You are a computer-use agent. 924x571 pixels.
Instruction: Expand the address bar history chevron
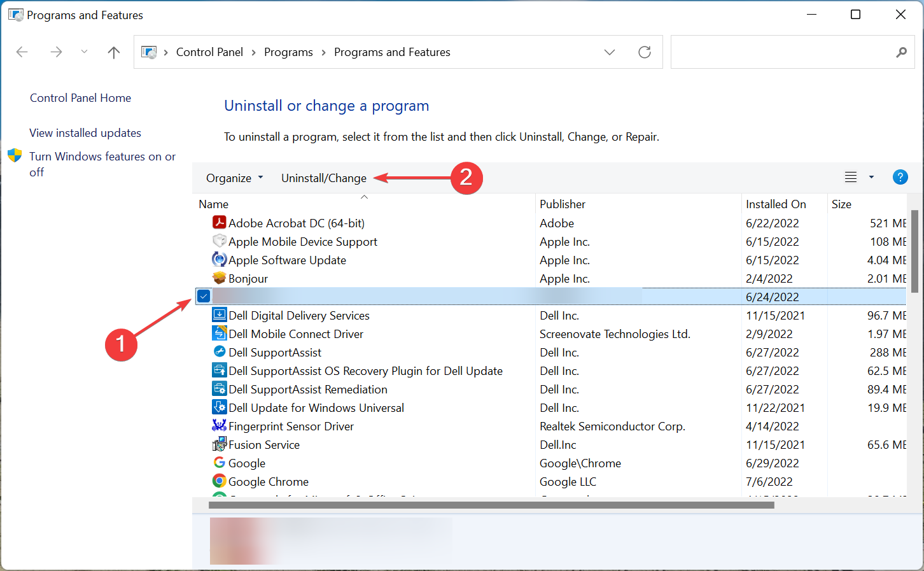610,52
